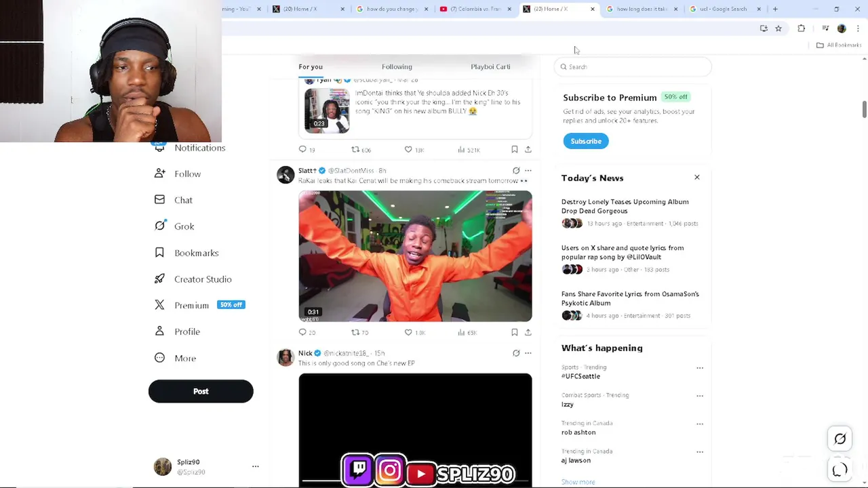Open options dots for rob ashton trend
Screen dimensions: 868x488
(x=700, y=424)
